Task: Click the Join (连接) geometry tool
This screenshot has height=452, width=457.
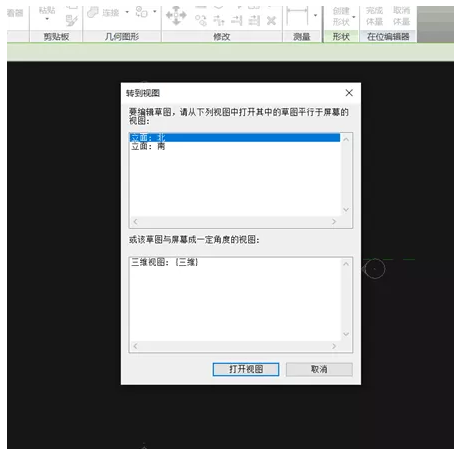Action: (x=103, y=13)
